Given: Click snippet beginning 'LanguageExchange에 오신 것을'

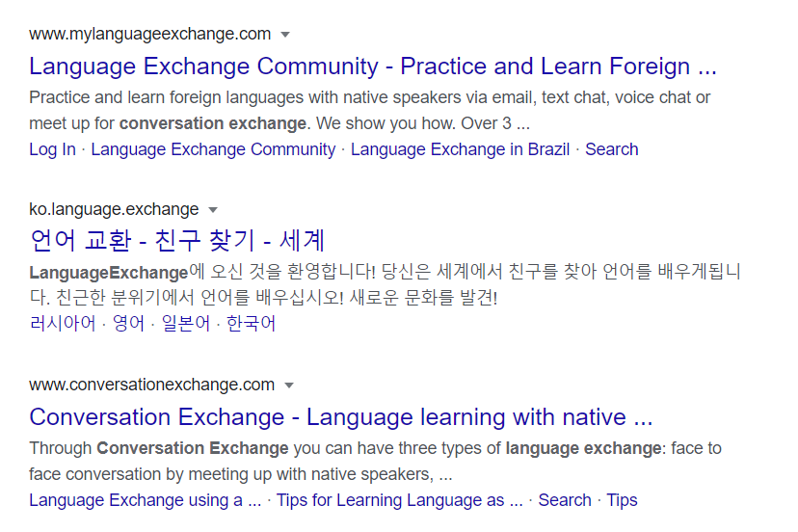Looking at the screenshot, I should coord(385,284).
